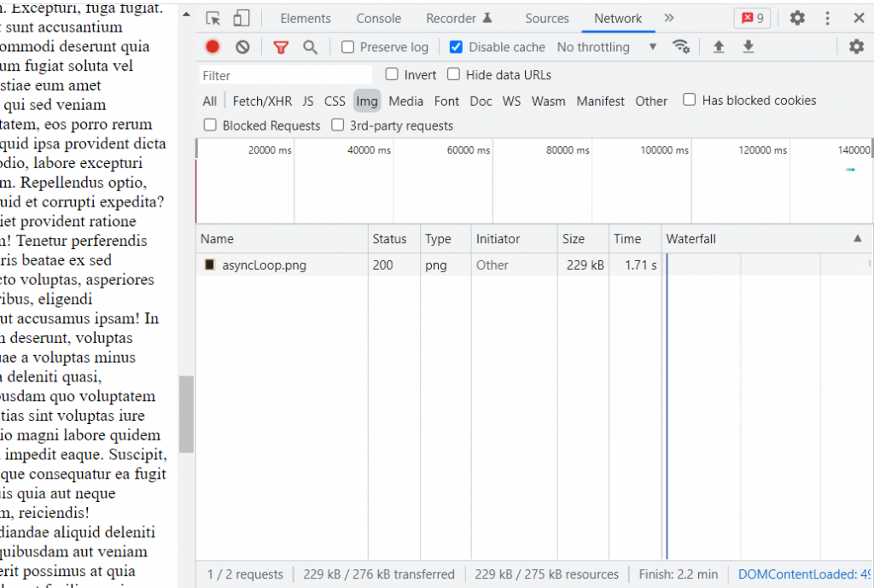This screenshot has width=874, height=588.
Task: Enable the Preserve log checkbox
Action: [x=348, y=47]
